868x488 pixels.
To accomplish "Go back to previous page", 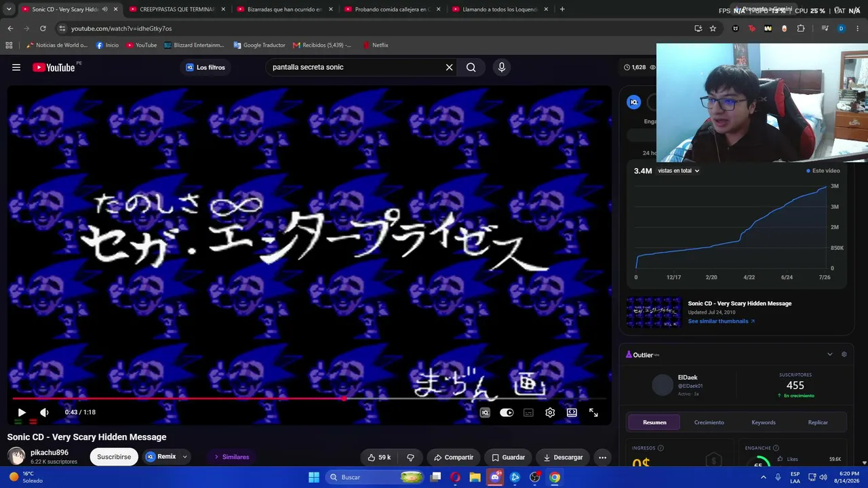I will (10, 28).
